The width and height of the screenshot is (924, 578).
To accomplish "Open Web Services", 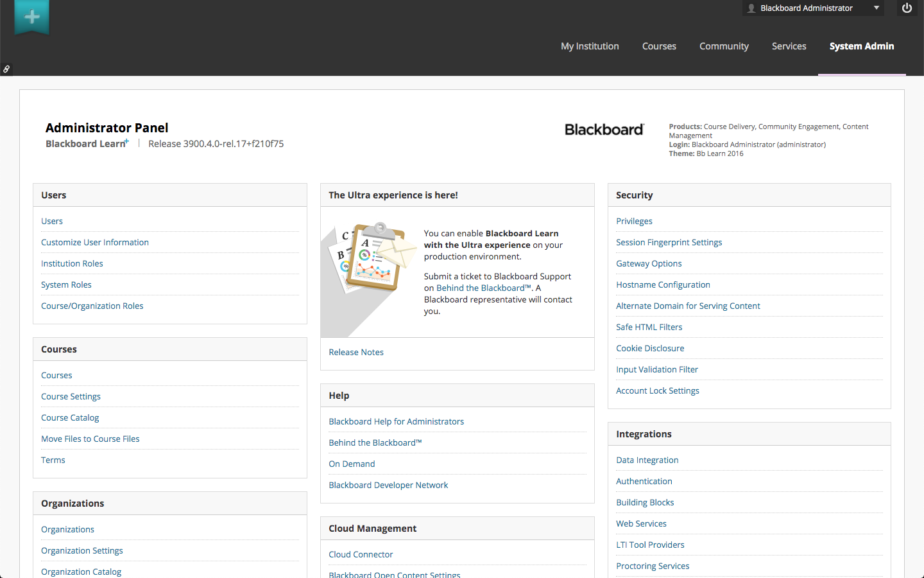I will tap(641, 523).
